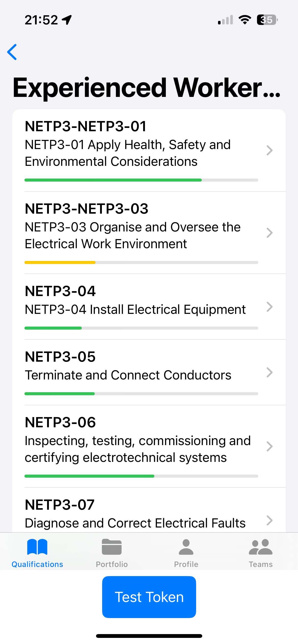Tap the Wi-Fi status icon
298x644 pixels.
pos(245,20)
